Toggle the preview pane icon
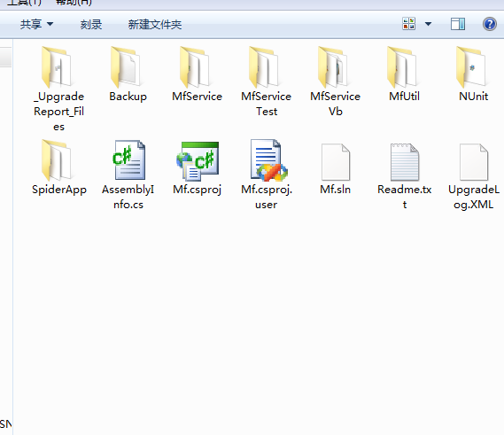The image size is (504, 435). 458,24
